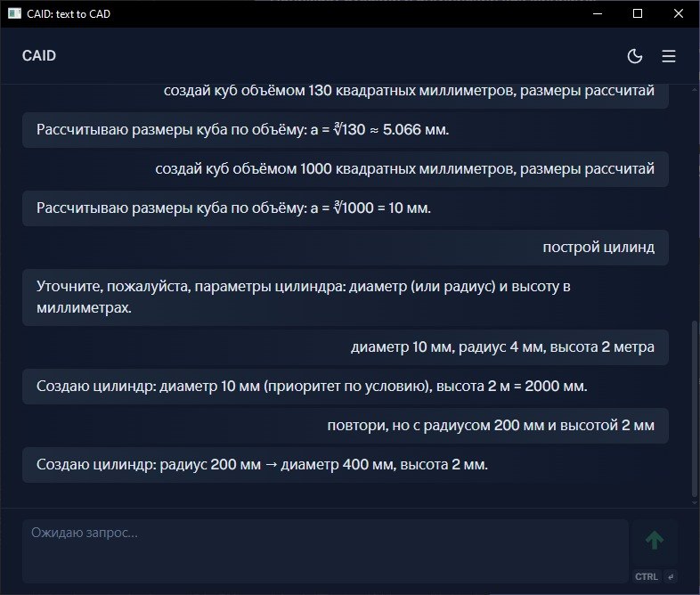This screenshot has width=700, height=595.
Task: Click the Enter key hint badge
Action: [670, 576]
